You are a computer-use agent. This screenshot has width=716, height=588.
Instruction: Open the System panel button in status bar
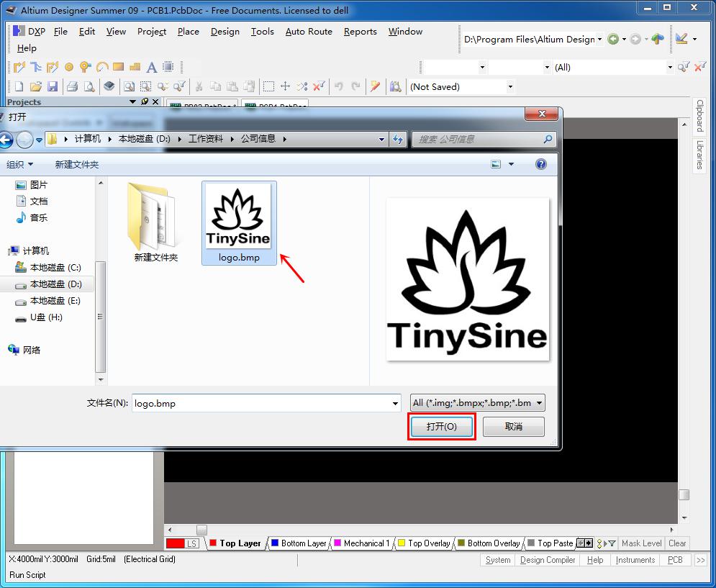(x=498, y=560)
